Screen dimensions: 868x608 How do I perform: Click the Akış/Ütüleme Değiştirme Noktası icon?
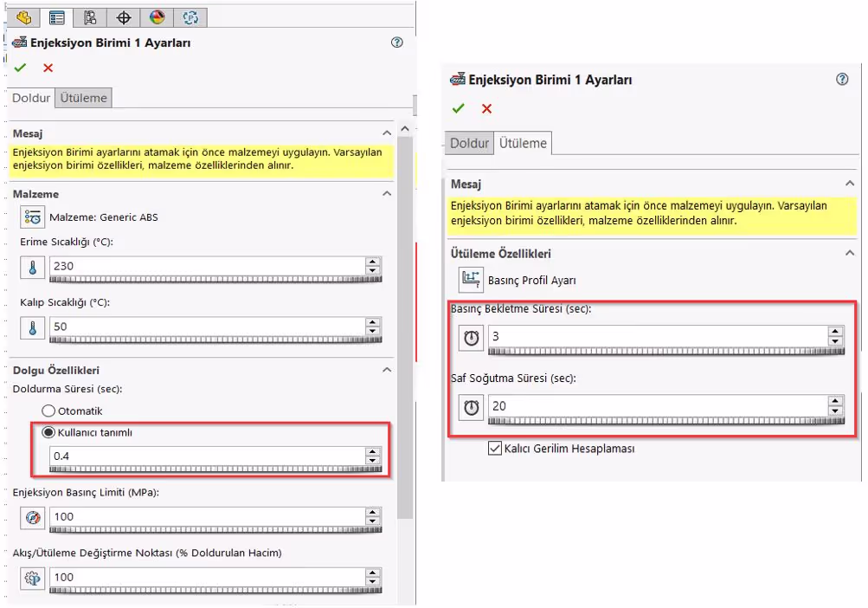coord(33,578)
